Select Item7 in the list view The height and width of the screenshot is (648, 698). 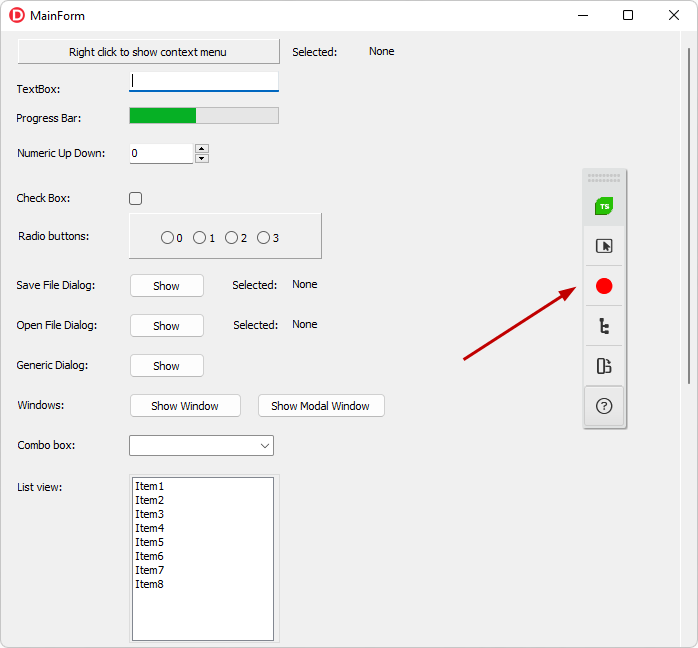tap(150, 570)
